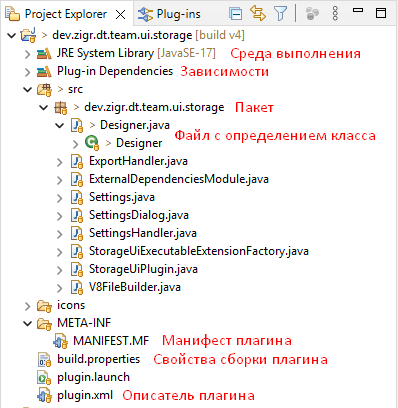Click the JRE System Library books icon

tap(44, 54)
